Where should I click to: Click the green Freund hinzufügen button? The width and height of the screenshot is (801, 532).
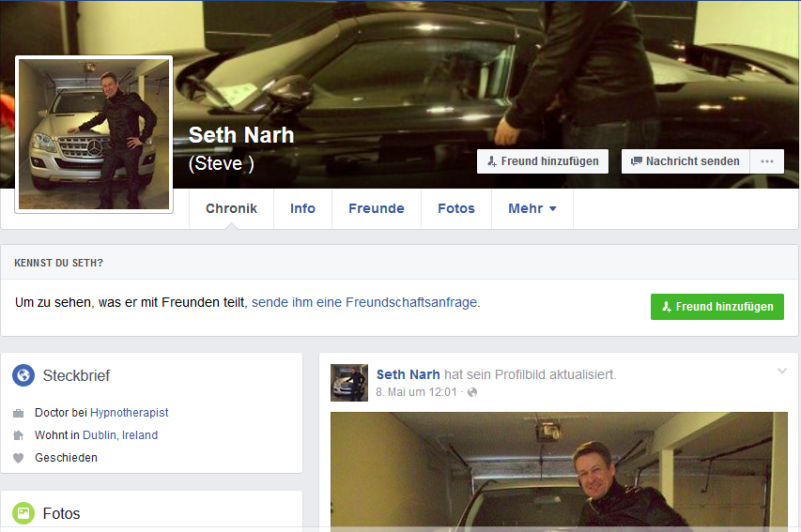click(x=717, y=307)
